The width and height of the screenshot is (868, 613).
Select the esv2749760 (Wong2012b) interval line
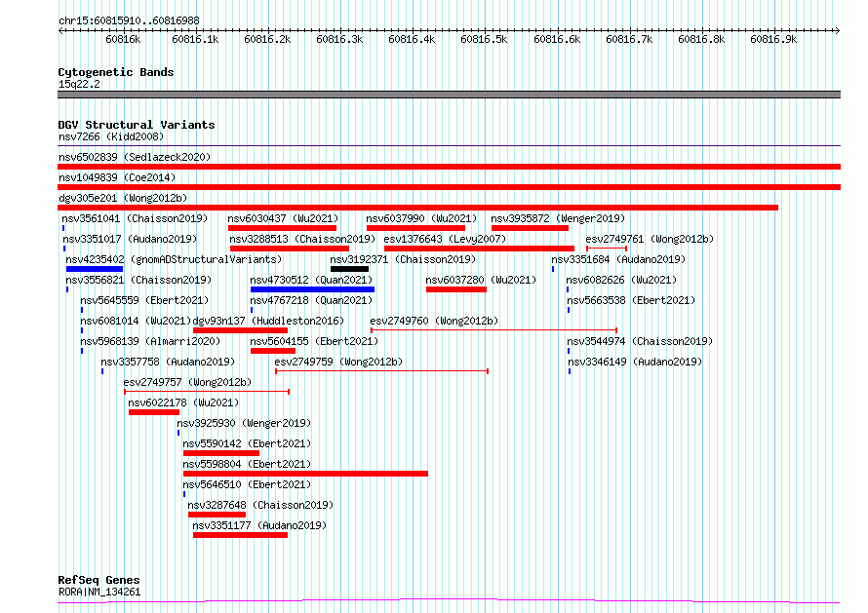pyautogui.click(x=493, y=330)
